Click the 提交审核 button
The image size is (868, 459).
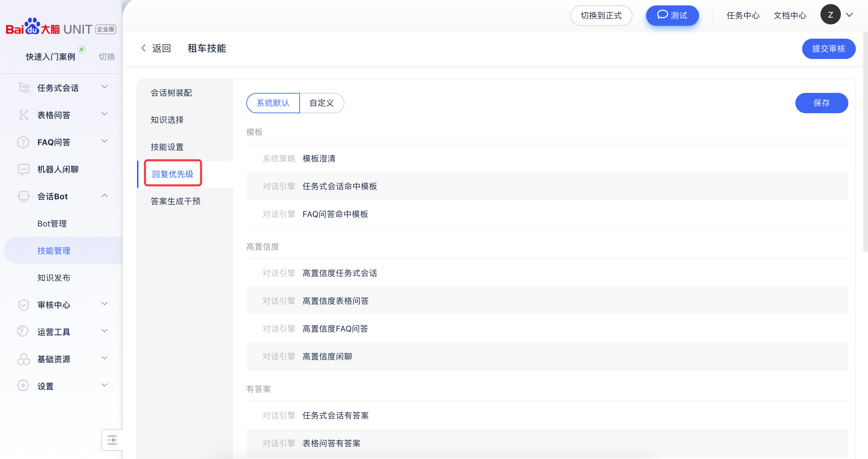pyautogui.click(x=829, y=49)
